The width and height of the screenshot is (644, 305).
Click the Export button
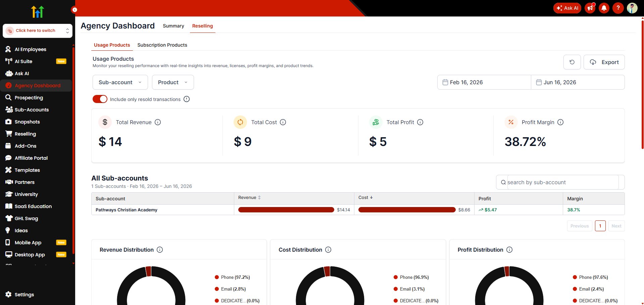pyautogui.click(x=604, y=62)
